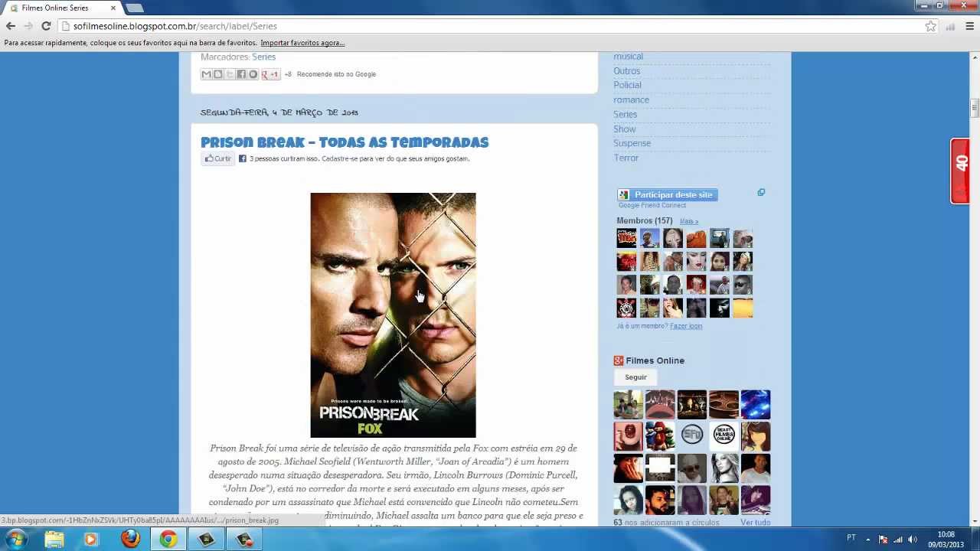This screenshot has height=551, width=980.
Task: Open Windows Explorer from taskbar
Action: [x=54, y=539]
